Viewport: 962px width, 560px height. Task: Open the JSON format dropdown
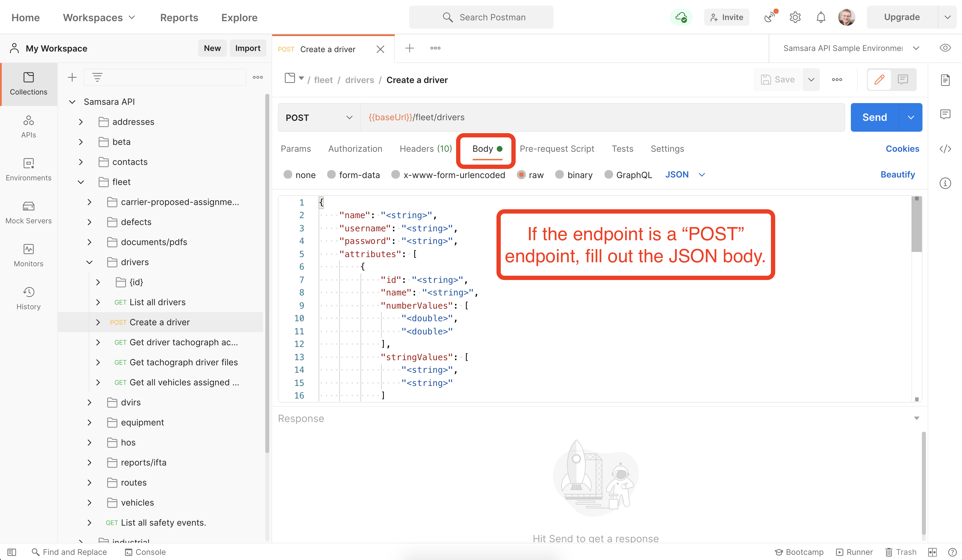click(x=685, y=175)
